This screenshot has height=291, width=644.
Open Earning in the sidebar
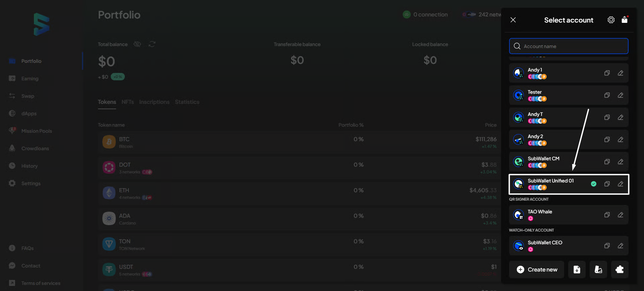30,79
